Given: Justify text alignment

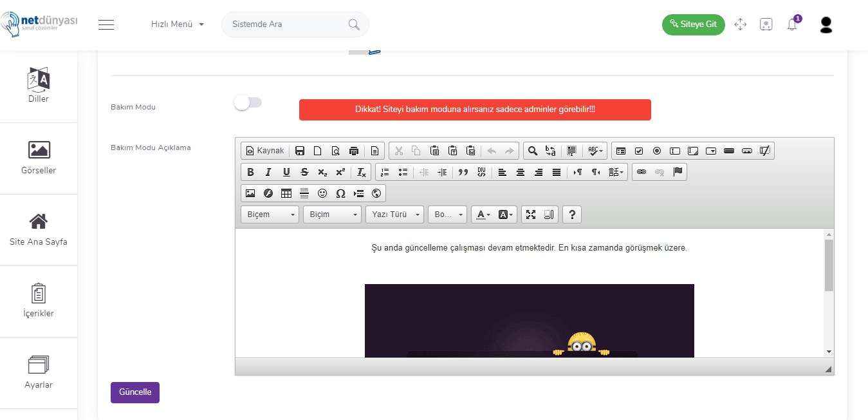Looking at the screenshot, I should click(x=557, y=172).
